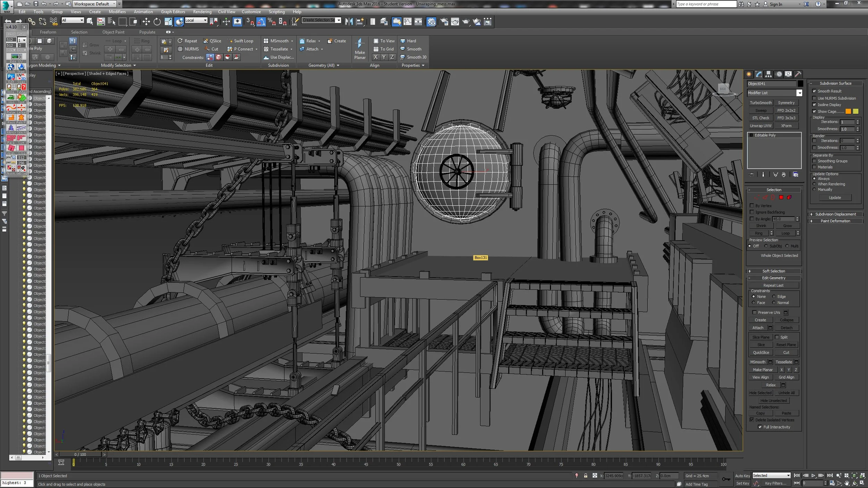Click the Angle Snap toggle icon
The image size is (868, 488).
(x=261, y=22)
